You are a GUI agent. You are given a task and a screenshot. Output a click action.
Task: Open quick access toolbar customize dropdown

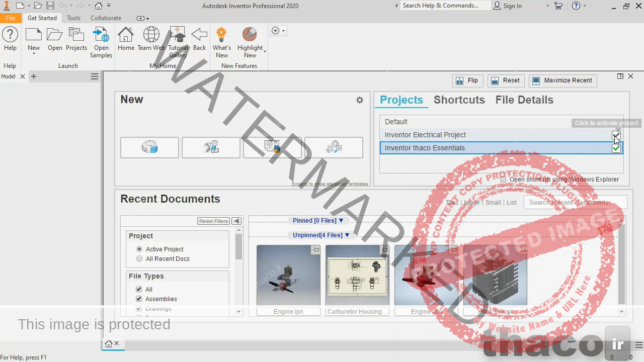109,6
